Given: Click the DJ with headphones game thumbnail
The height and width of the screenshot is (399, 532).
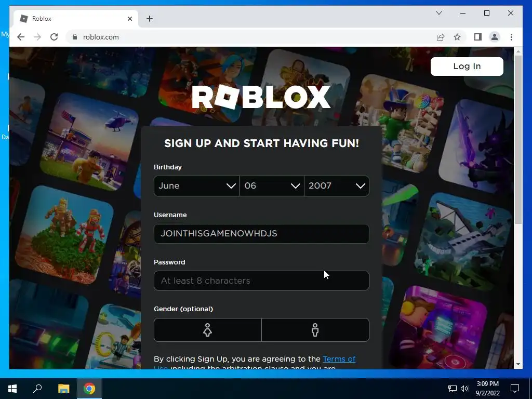Looking at the screenshot, I should [440, 331].
